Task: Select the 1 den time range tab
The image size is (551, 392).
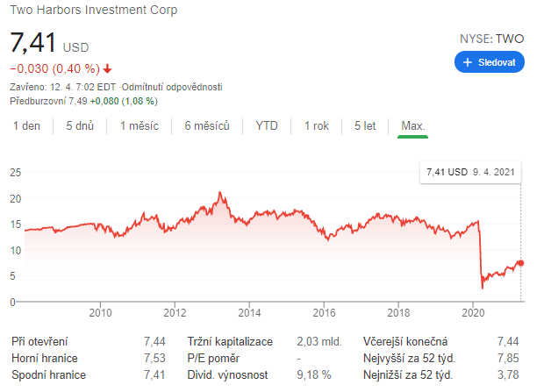Action: coord(26,125)
